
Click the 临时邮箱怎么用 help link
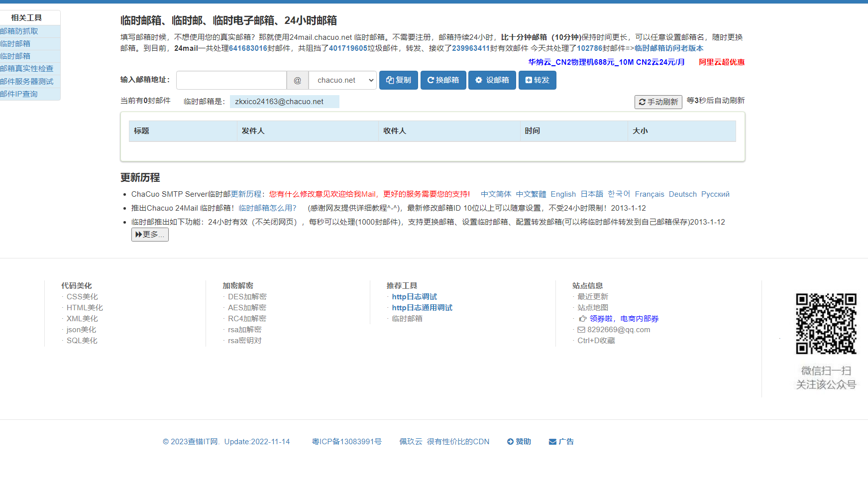tap(267, 208)
